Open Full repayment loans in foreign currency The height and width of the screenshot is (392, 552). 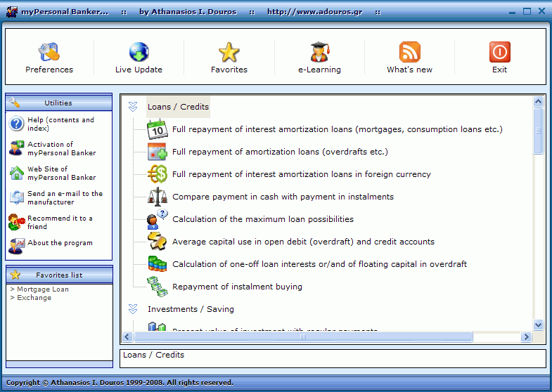(x=302, y=174)
